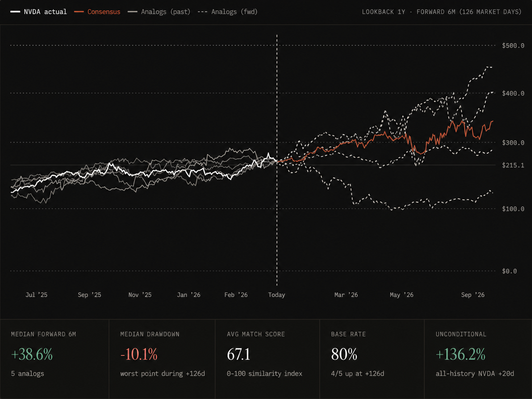
Task: Click the 'Analogs (fwd)' legend entry
Action: click(x=227, y=12)
